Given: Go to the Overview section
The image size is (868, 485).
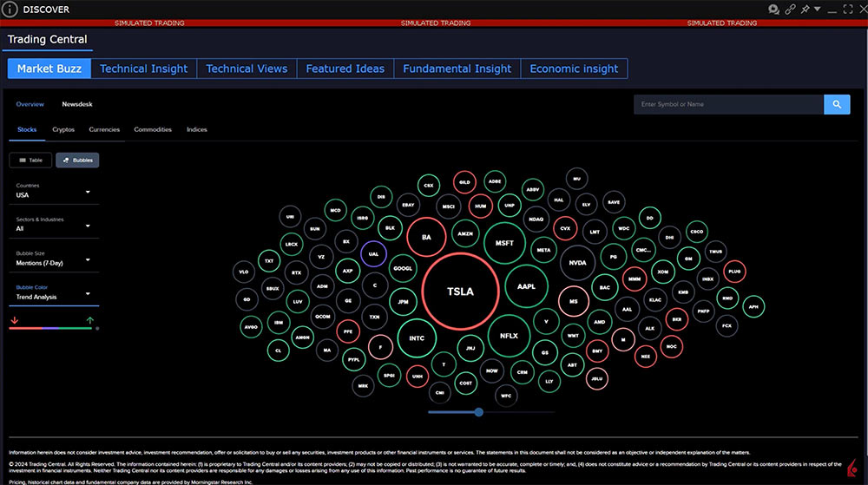Looking at the screenshot, I should coord(30,104).
